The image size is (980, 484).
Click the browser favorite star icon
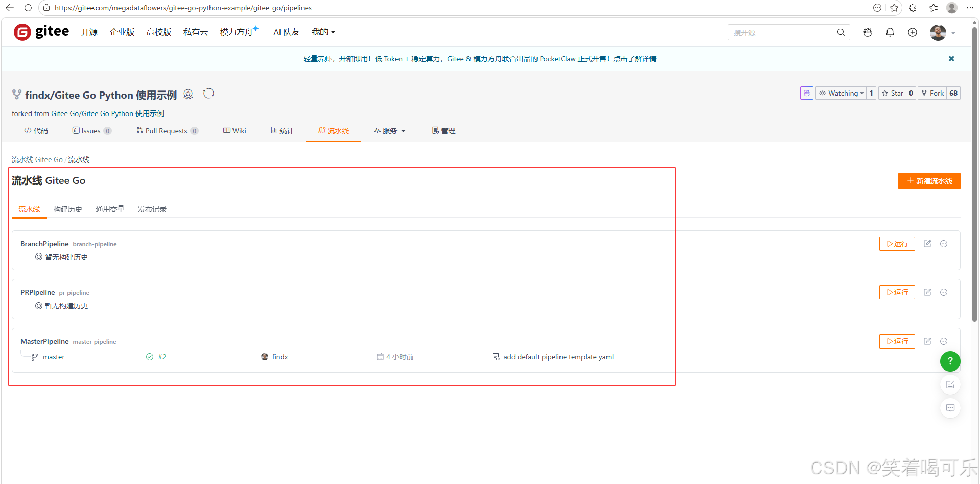pos(894,8)
